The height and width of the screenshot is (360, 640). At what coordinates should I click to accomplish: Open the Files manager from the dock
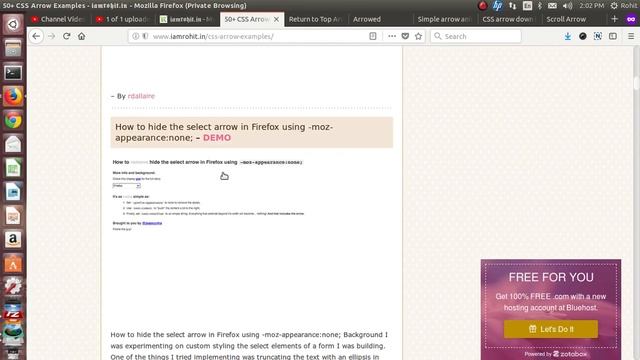pyautogui.click(x=13, y=49)
